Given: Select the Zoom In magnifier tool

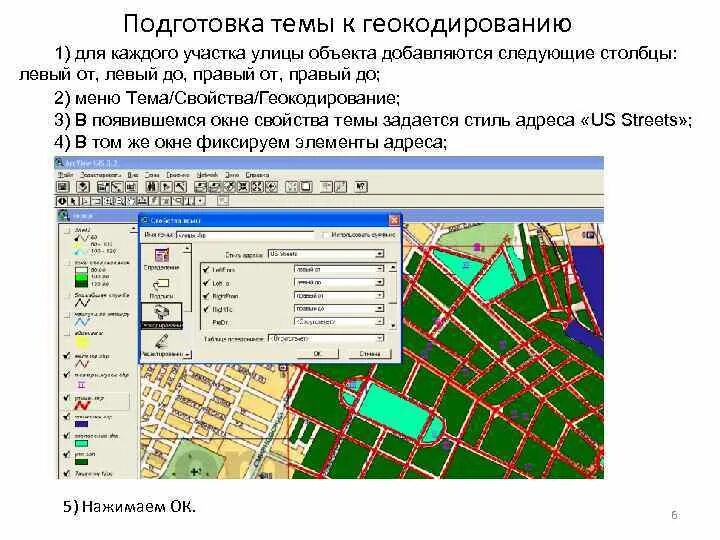Looking at the screenshot, I should (x=108, y=201).
